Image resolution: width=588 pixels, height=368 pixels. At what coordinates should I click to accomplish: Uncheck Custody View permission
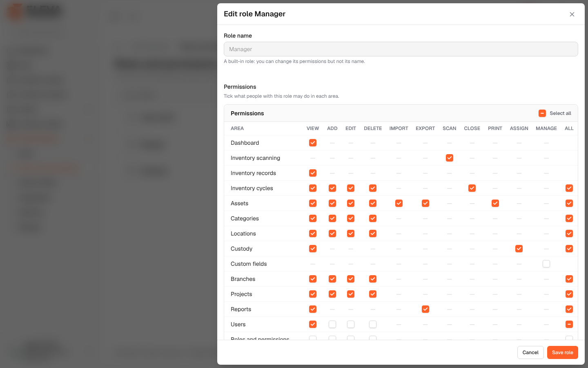[313, 249]
